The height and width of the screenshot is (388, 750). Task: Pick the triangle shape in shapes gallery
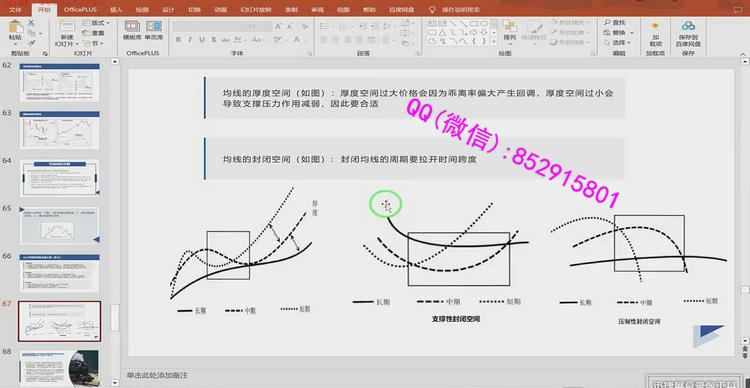(442, 33)
